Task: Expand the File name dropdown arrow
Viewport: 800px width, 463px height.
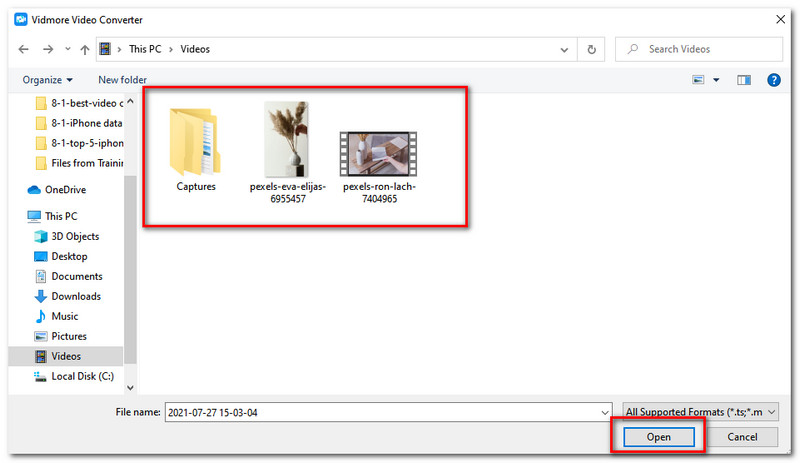Action: point(605,412)
